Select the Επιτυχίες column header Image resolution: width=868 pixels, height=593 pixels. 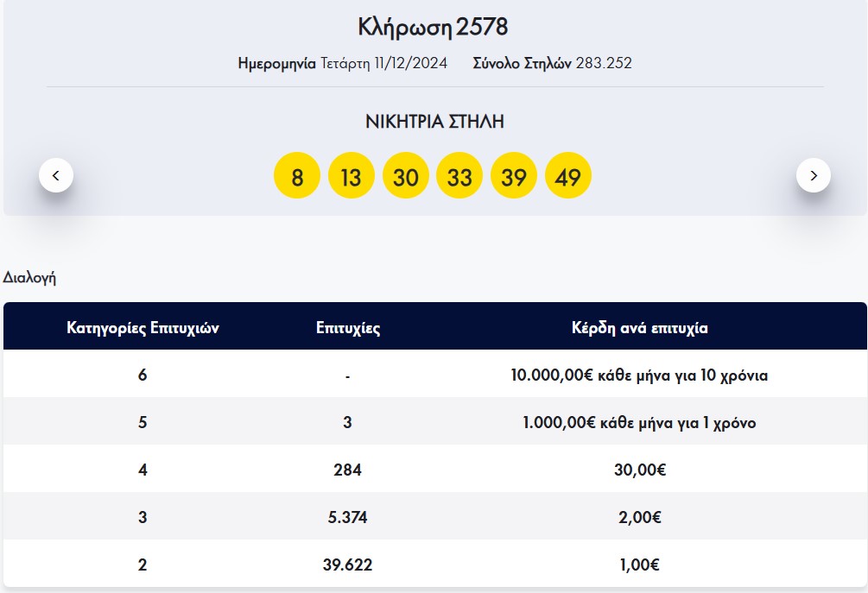349,328
